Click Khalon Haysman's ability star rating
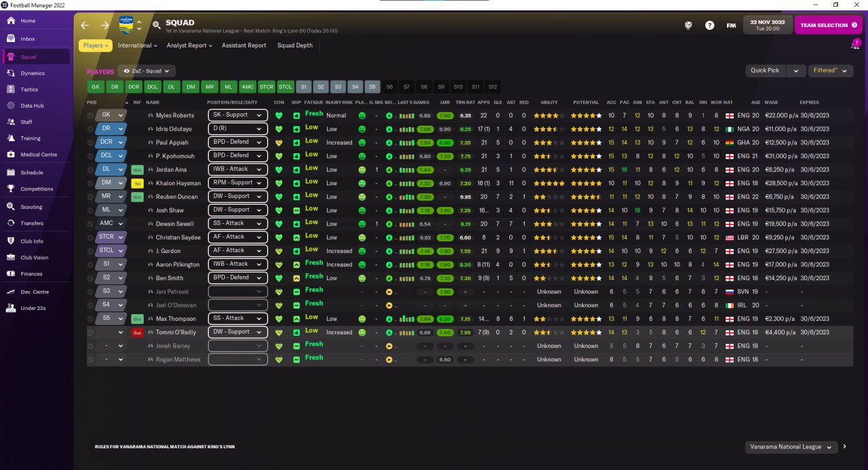The image size is (868, 470). pyautogui.click(x=549, y=183)
